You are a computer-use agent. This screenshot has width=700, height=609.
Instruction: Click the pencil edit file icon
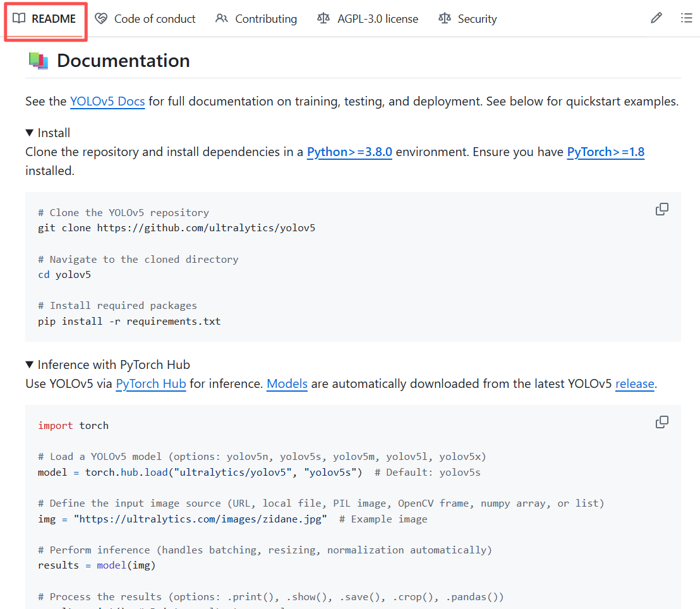656,18
